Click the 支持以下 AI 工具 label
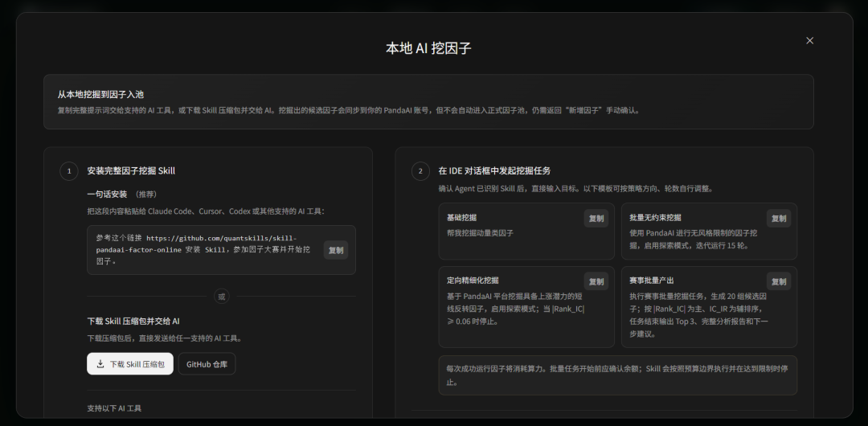The image size is (868, 426). (114, 408)
